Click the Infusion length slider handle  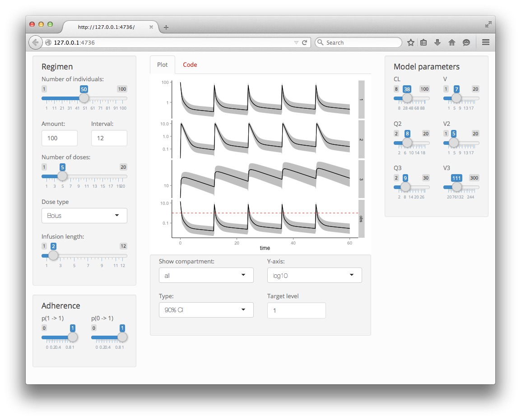(53, 255)
